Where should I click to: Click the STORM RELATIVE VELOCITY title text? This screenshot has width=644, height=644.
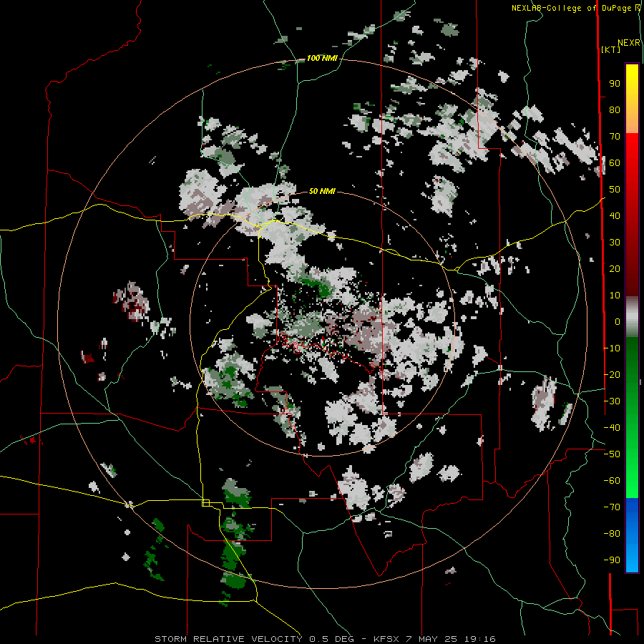point(228,639)
